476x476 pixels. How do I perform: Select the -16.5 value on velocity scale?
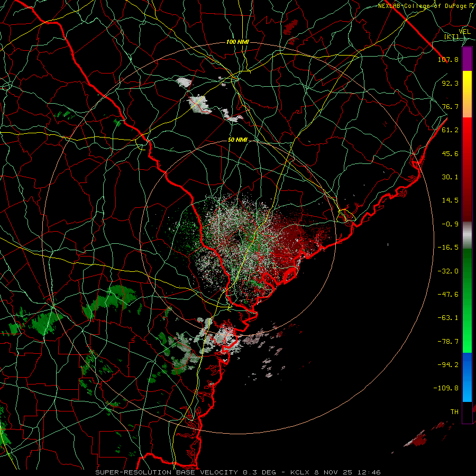[448, 248]
